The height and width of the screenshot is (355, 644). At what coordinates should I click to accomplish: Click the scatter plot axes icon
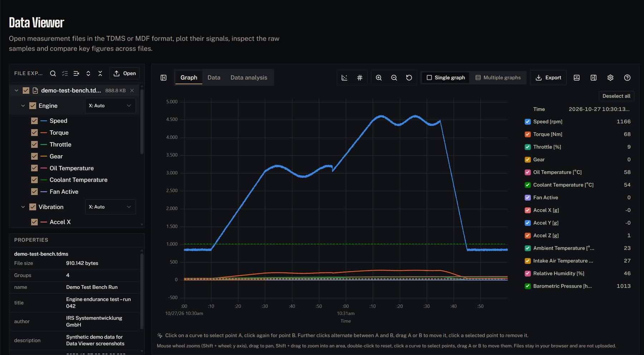click(x=344, y=78)
